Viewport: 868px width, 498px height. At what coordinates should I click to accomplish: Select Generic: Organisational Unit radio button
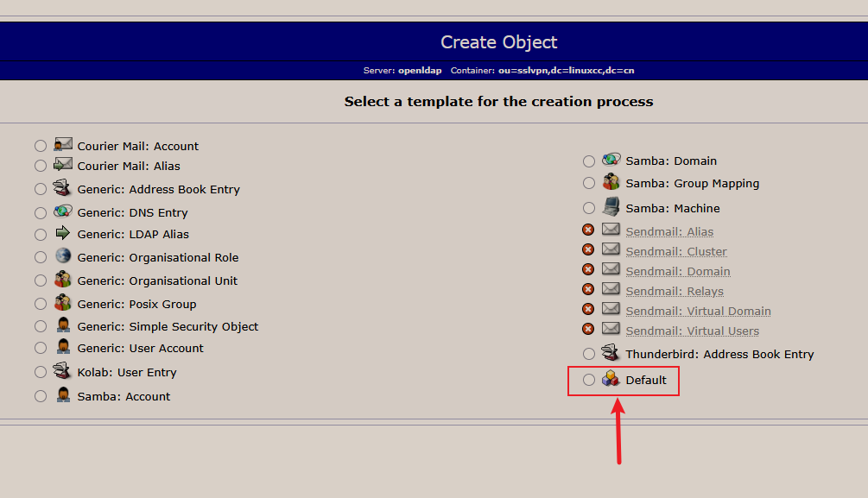click(41, 281)
